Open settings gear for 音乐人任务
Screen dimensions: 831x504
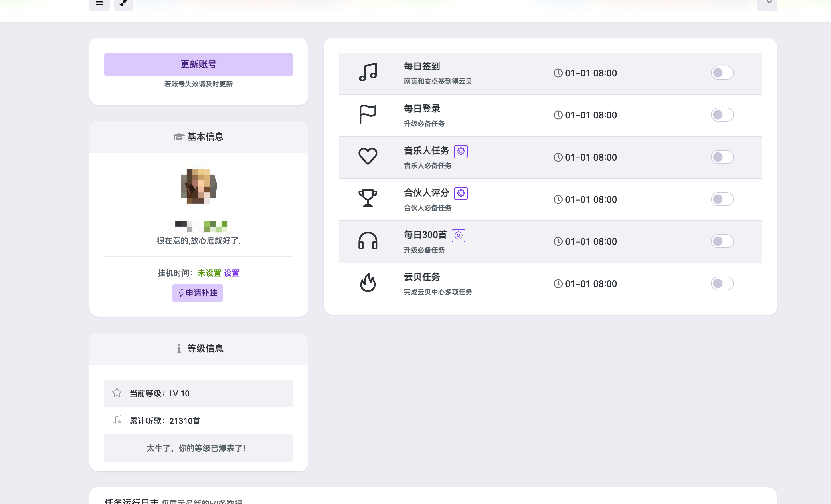tap(461, 151)
